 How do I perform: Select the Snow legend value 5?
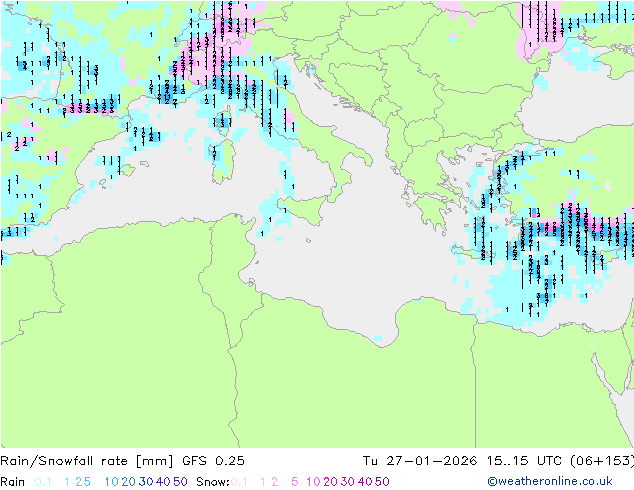[295, 482]
